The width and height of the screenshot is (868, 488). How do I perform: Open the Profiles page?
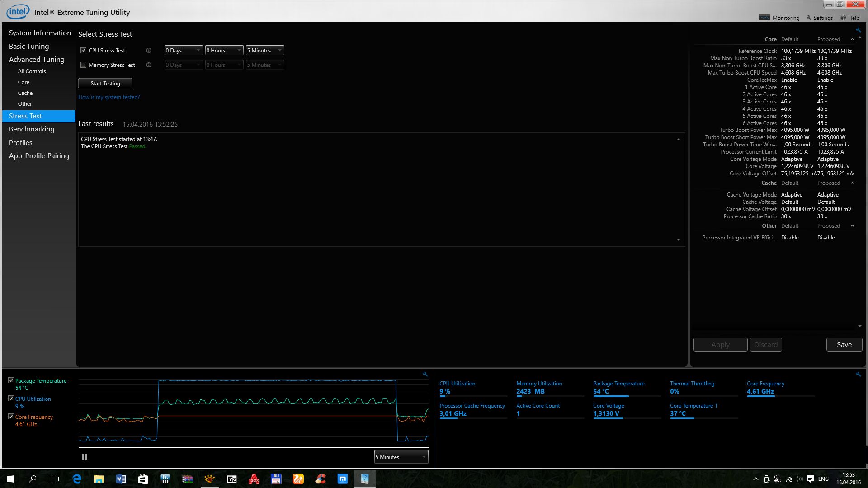[21, 143]
